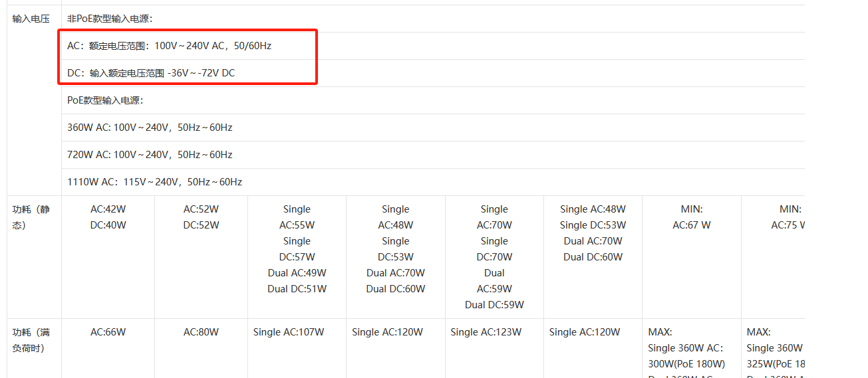Click the 功耗（静态）row header
This screenshot has height=378, width=868.
click(31, 217)
